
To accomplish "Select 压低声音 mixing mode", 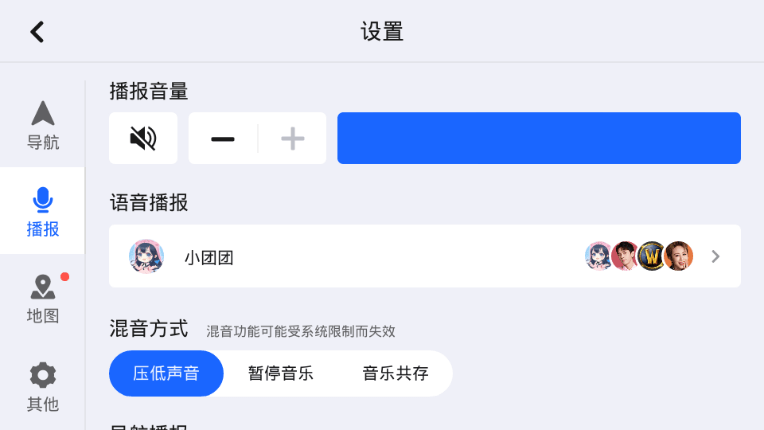I will [166, 374].
